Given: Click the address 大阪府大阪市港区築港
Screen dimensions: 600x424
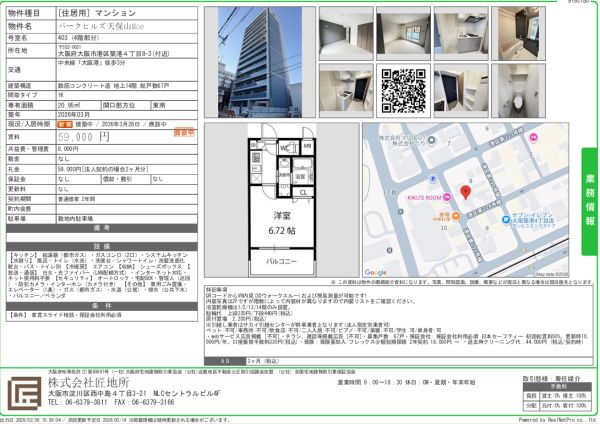Looking at the screenshot, I should click(114, 54).
